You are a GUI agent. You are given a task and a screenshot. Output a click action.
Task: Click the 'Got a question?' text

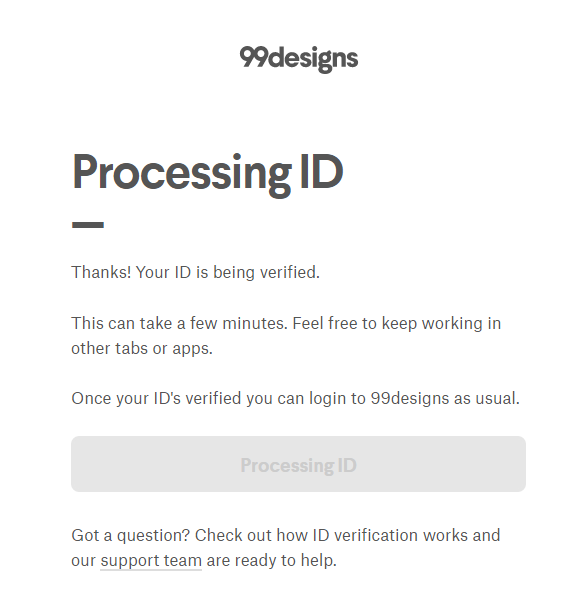click(131, 535)
